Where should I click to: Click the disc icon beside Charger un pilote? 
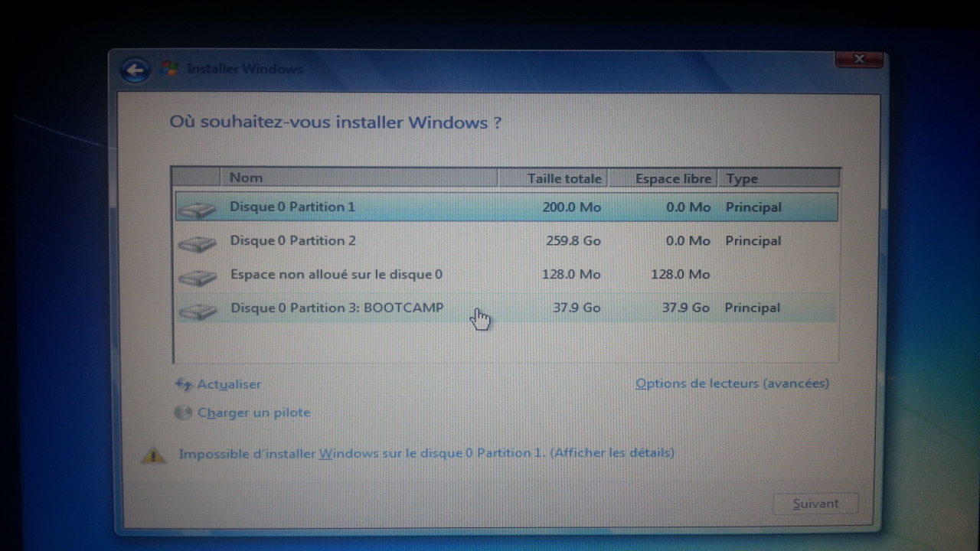pyautogui.click(x=183, y=412)
